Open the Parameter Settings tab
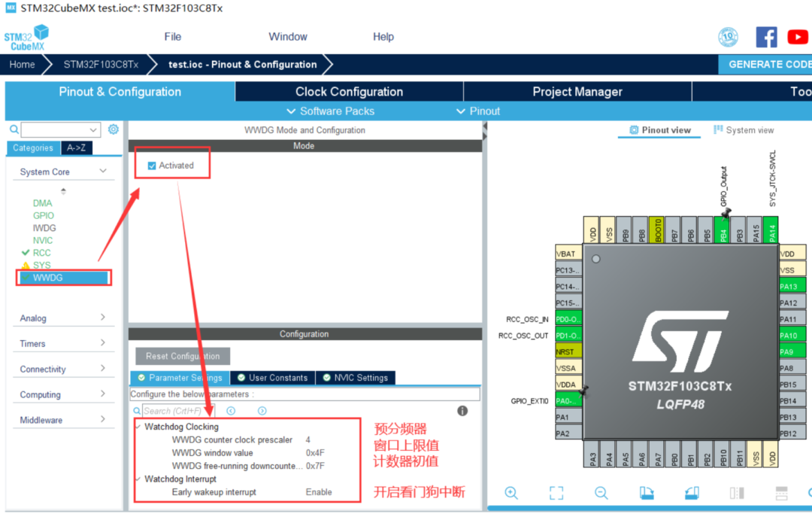The height and width of the screenshot is (514, 812). pyautogui.click(x=180, y=378)
